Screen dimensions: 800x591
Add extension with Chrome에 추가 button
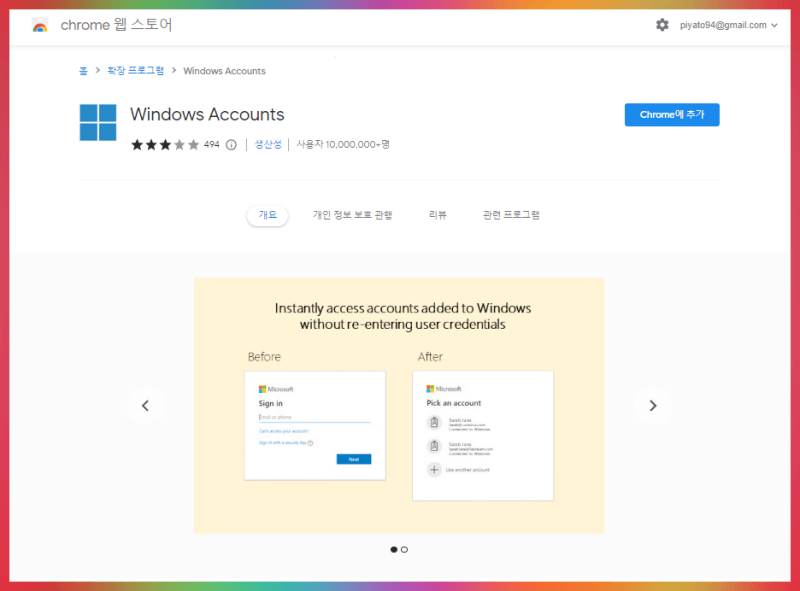click(672, 115)
